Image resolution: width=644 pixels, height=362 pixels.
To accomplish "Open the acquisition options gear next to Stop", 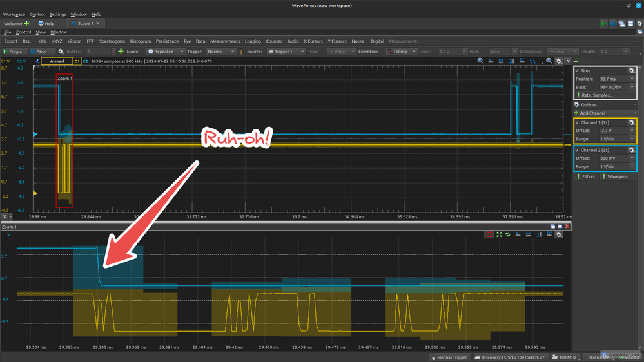I will coord(61,52).
